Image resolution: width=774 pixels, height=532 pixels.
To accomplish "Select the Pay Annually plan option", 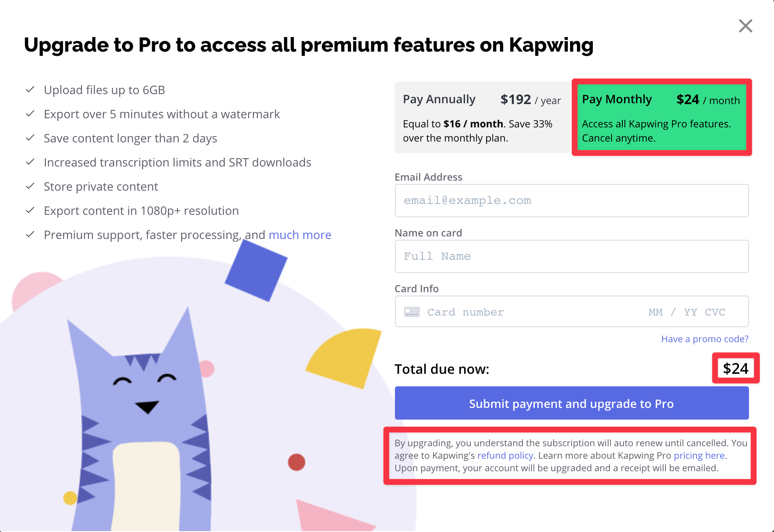I will (482, 117).
